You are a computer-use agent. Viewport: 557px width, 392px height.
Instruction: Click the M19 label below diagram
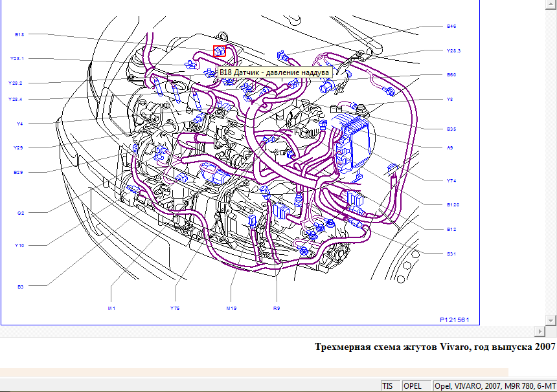point(232,309)
